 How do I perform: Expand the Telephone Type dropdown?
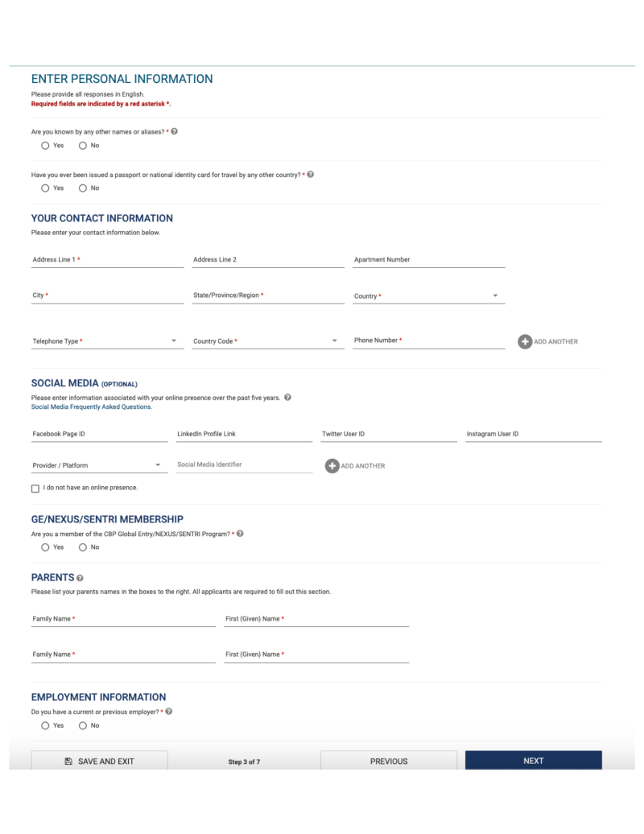click(107, 341)
